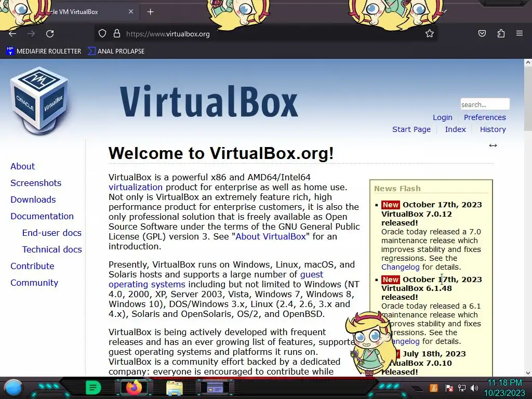
Task: Click the VirtualBox search field
Action: (485, 104)
